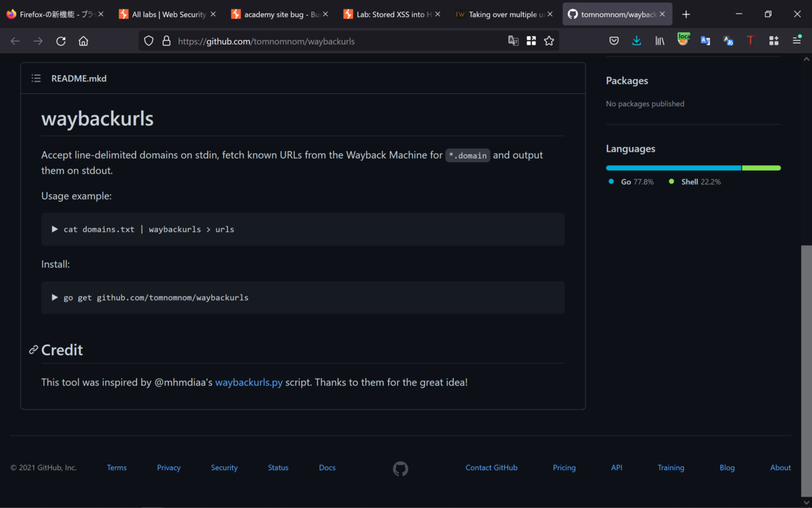Open the Library bookmarks and history icon
This screenshot has width=812, height=508.
(660, 41)
